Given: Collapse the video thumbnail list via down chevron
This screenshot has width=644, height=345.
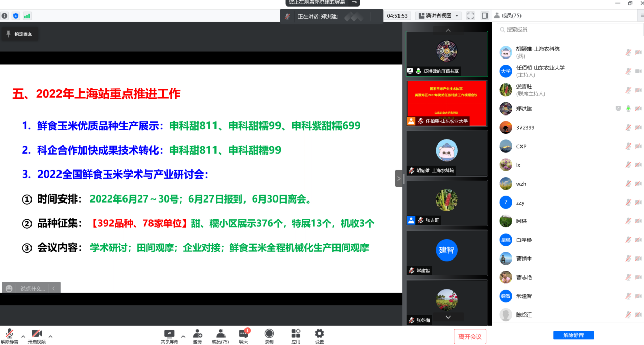Looking at the screenshot, I should coord(447,317).
